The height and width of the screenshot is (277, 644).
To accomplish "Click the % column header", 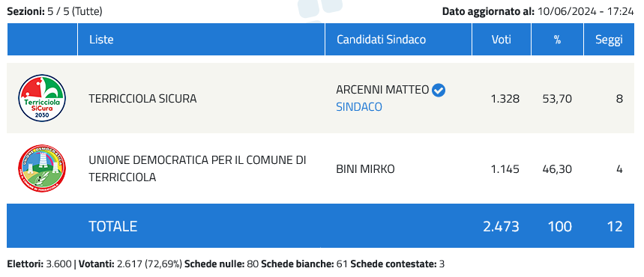I will point(557,40).
